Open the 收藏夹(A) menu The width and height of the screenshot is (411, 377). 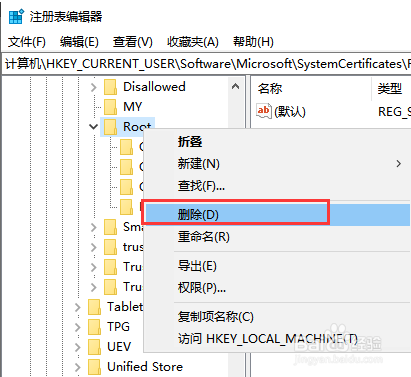coord(193,42)
